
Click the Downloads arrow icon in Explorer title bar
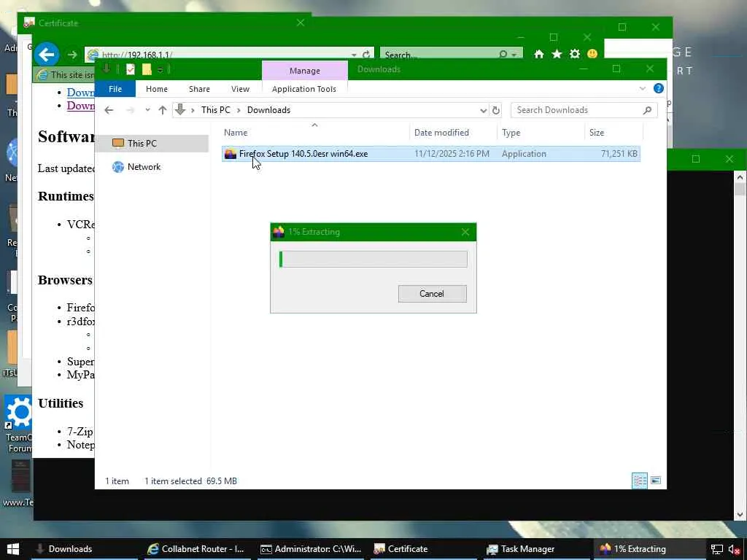(x=107, y=69)
